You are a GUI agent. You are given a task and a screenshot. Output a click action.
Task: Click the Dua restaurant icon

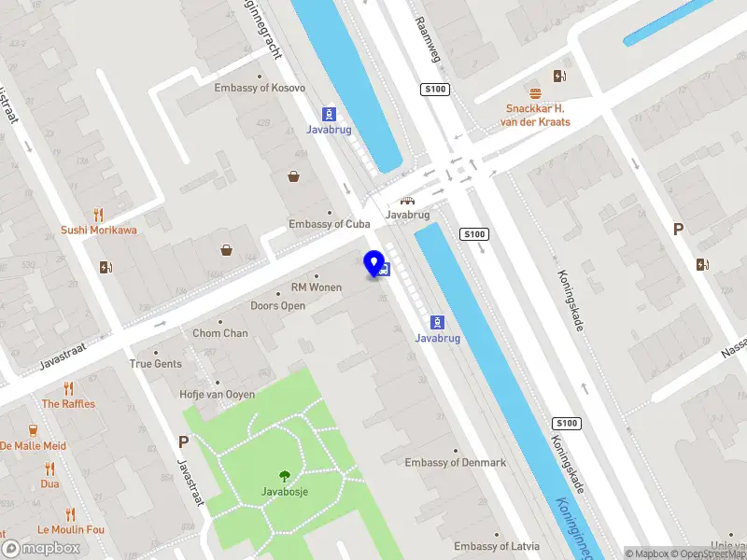pos(50,469)
